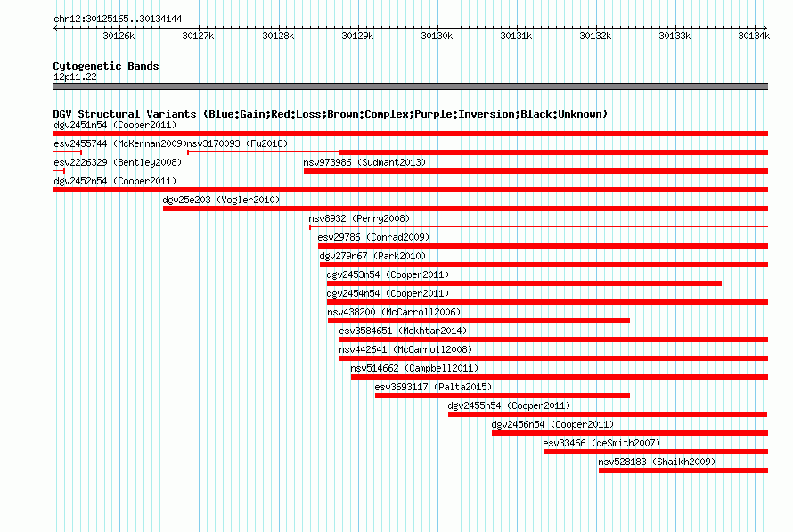Open dgv2454n54 (Cooper2011) variant label
The image size is (793, 532).
click(x=388, y=293)
